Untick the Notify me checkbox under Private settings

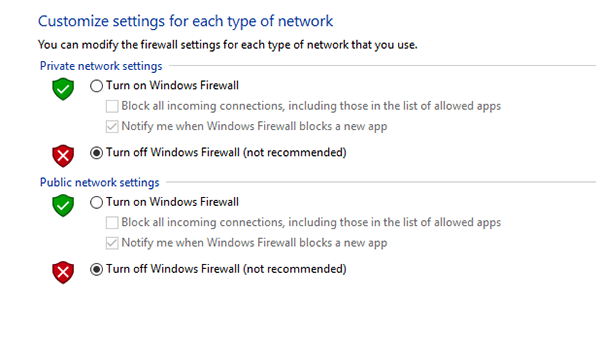click(x=112, y=127)
